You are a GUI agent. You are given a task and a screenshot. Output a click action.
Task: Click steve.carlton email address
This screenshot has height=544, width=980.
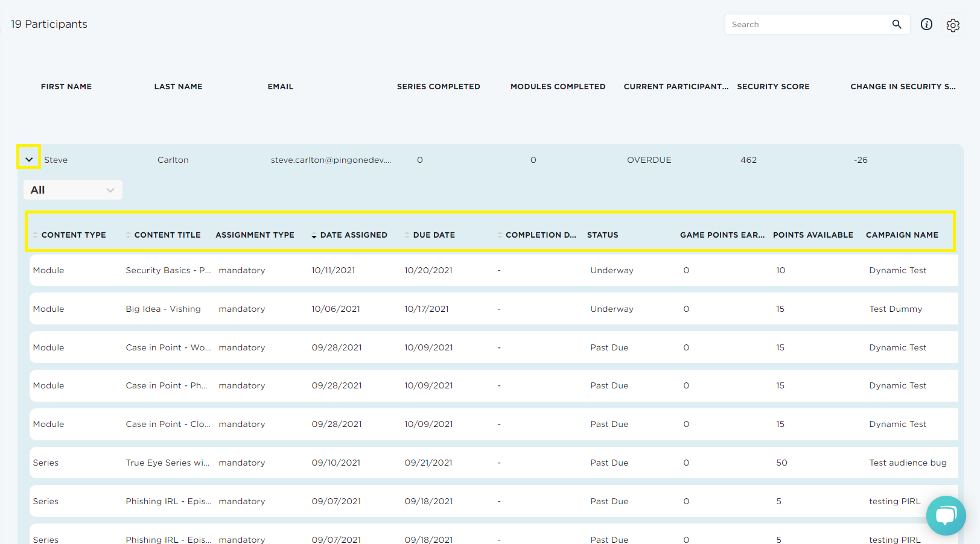tap(331, 160)
